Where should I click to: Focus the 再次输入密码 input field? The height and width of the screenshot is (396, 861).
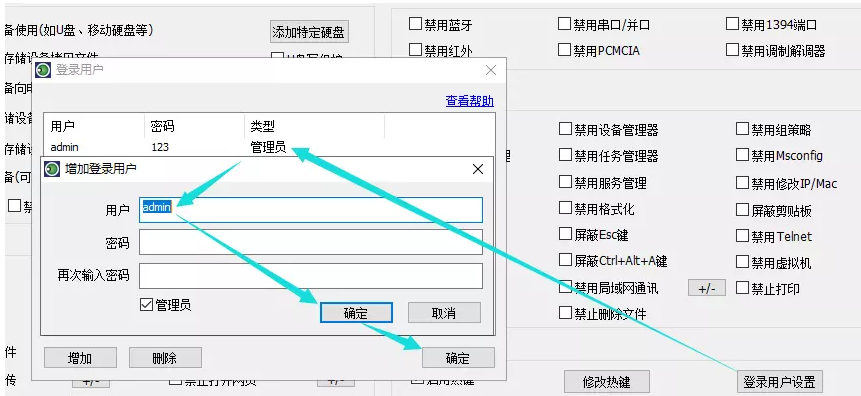(x=311, y=276)
